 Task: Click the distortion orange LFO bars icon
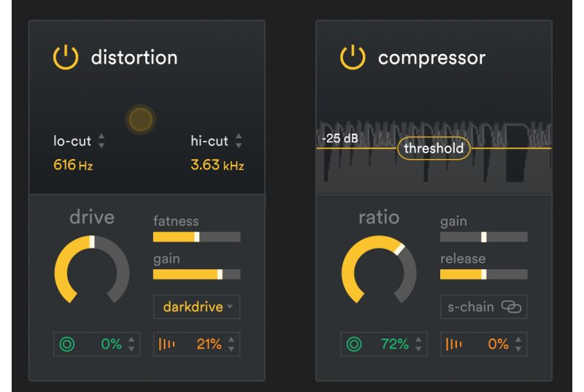pyautogui.click(x=166, y=344)
